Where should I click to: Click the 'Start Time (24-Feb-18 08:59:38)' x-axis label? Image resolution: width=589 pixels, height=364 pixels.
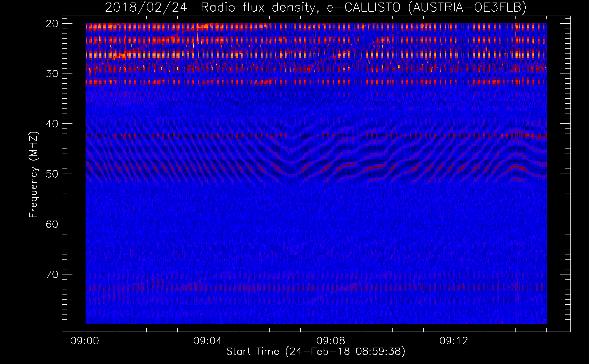(316, 352)
